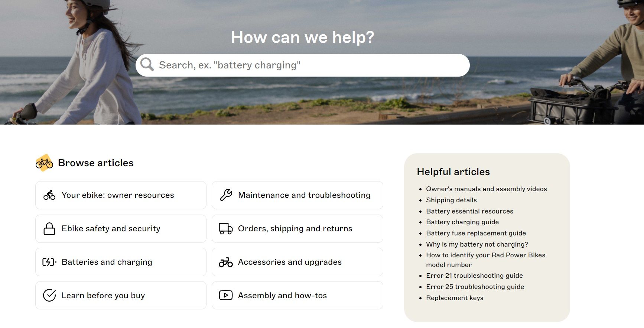Click the bicycle icon beside Browse articles
Screen dimensions: 644x328
(44, 163)
